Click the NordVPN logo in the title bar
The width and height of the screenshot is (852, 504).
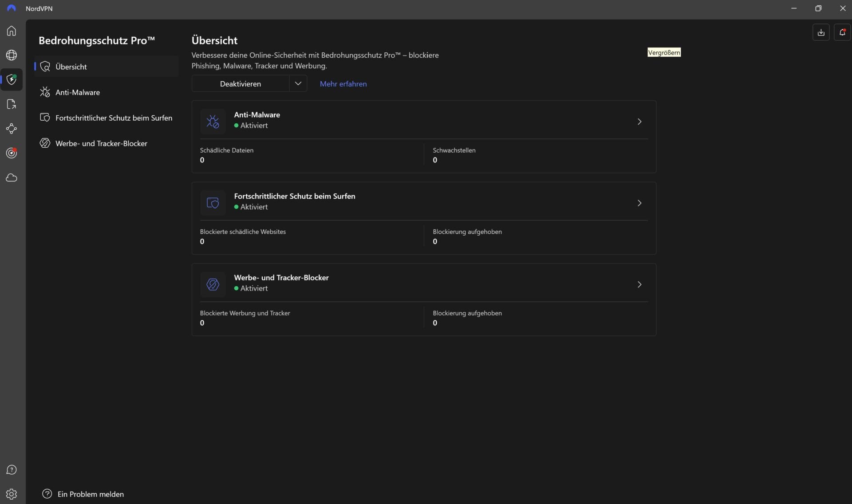[12, 8]
